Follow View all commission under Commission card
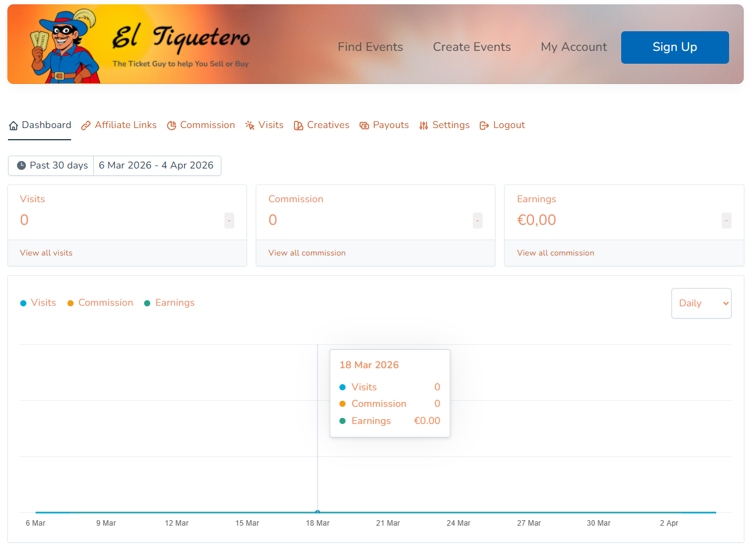Screen dimensions: 753x560 point(307,253)
